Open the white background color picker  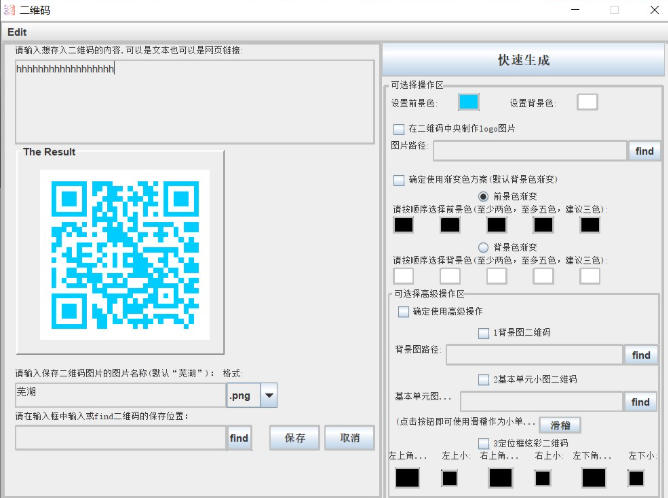[x=587, y=102]
